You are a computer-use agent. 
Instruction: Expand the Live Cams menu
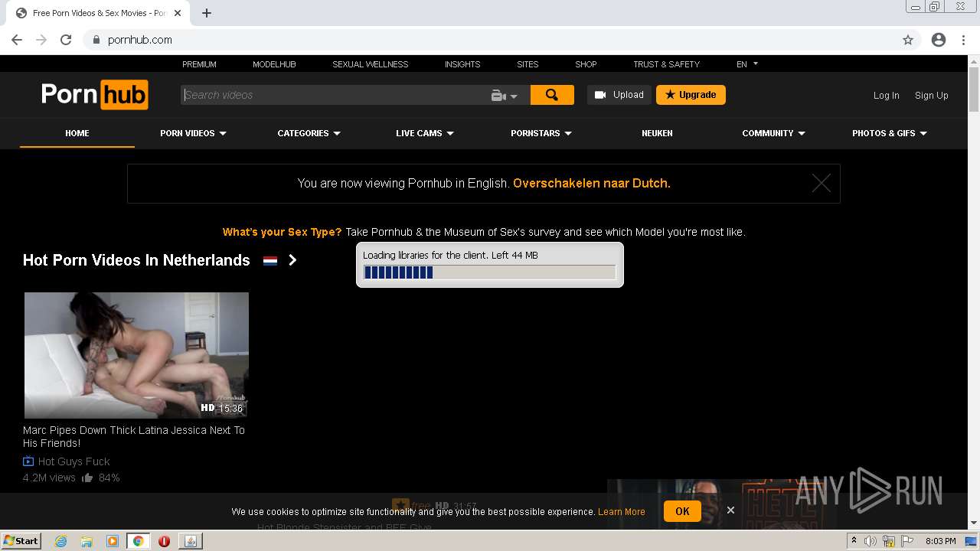[425, 133]
